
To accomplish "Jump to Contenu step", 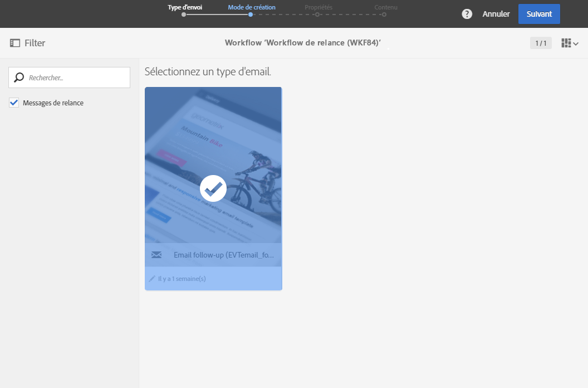I will point(386,7).
